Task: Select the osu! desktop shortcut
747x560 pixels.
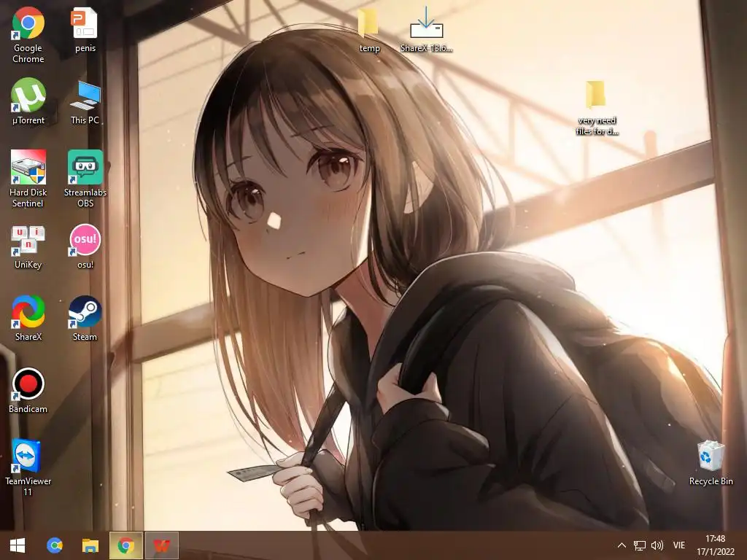Action: point(85,246)
